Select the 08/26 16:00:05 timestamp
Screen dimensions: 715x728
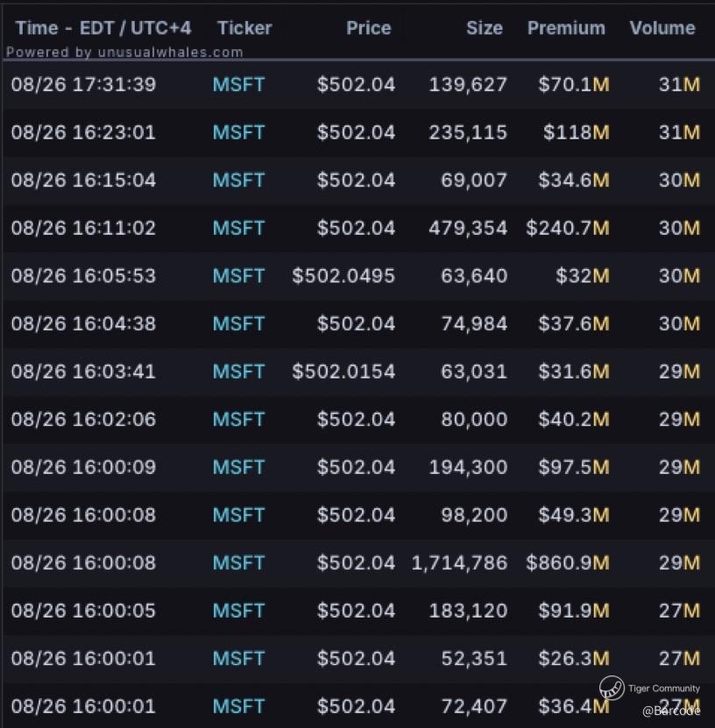tap(83, 611)
